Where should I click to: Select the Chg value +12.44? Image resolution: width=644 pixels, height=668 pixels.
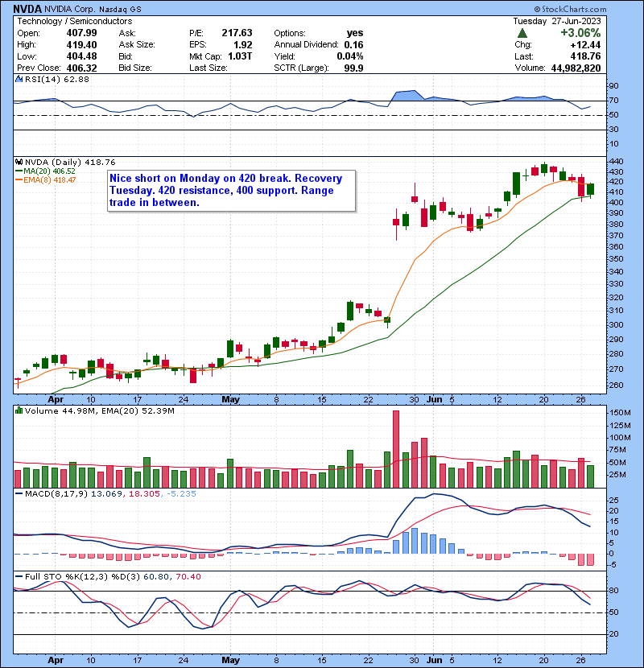[585, 45]
